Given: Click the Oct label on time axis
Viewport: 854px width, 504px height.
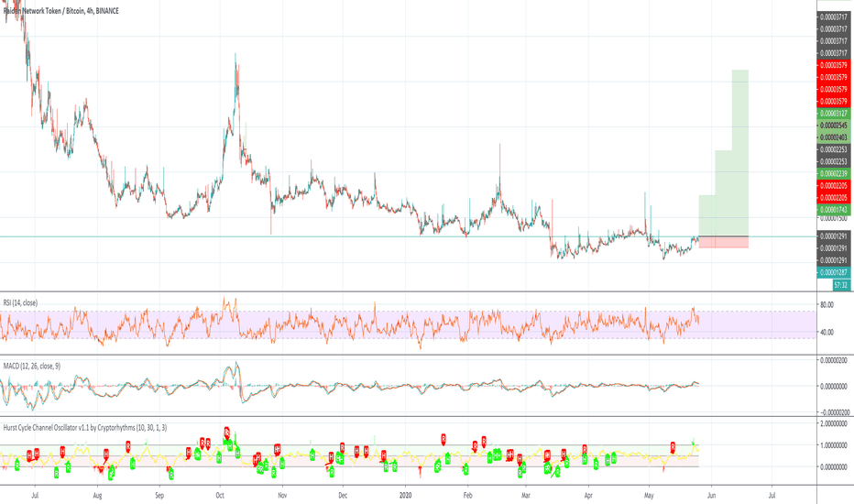Looking at the screenshot, I should tap(220, 495).
